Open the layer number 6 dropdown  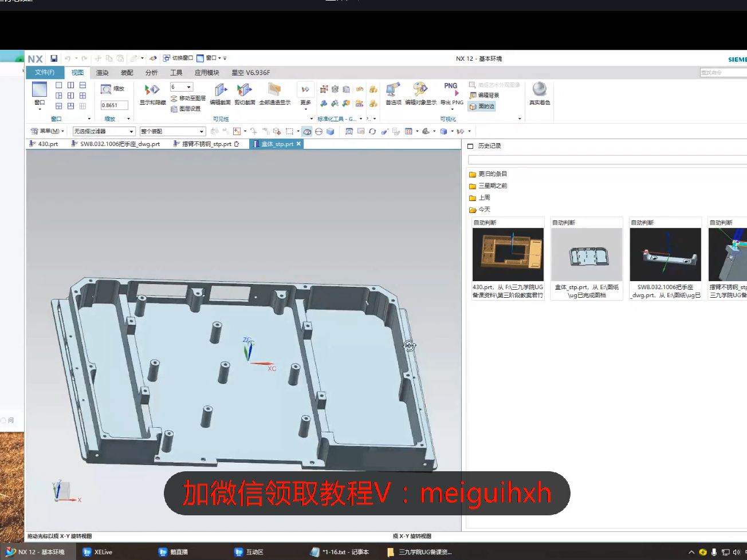coord(181,87)
